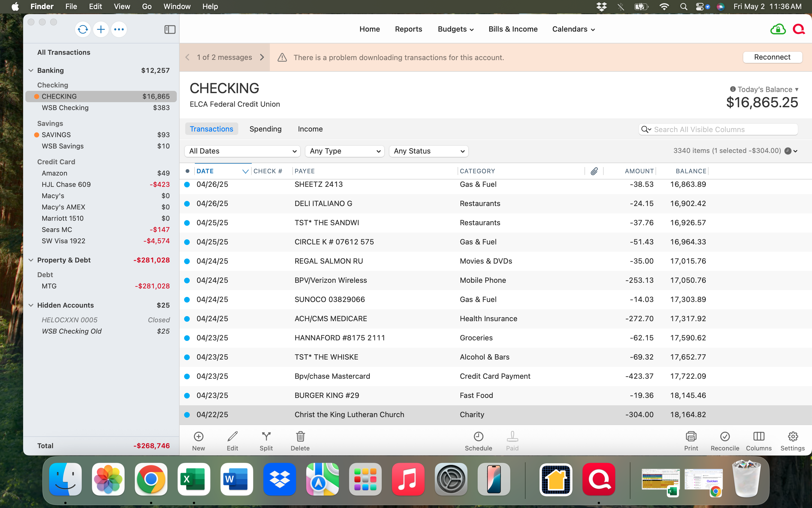The width and height of the screenshot is (812, 508).
Task: Open the Any Type filter dropdown
Action: point(345,151)
